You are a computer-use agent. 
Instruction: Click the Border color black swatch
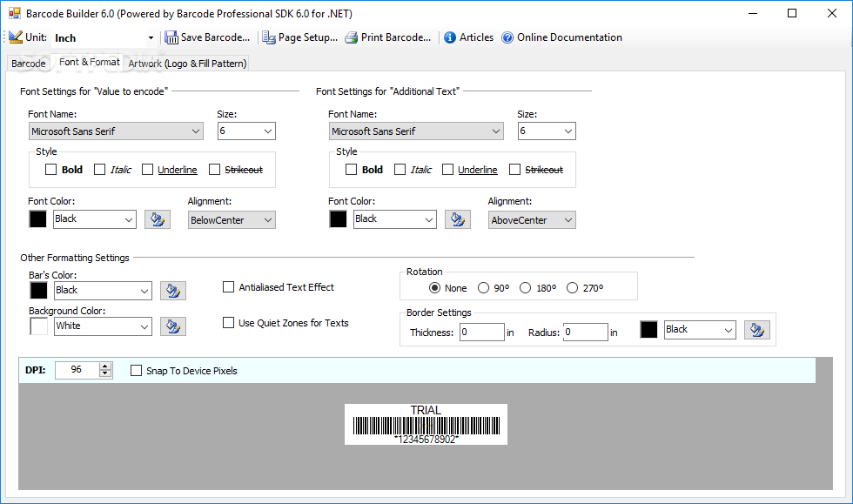pyautogui.click(x=648, y=330)
